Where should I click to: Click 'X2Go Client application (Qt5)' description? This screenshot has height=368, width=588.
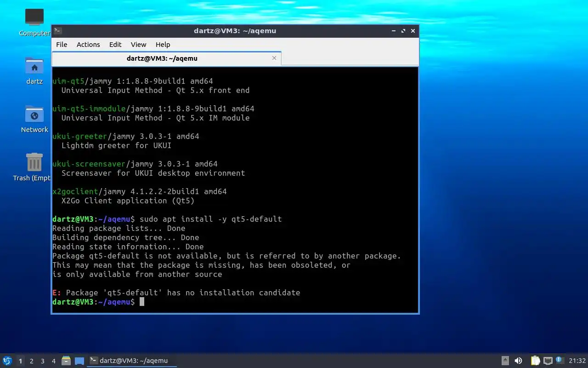[x=128, y=201]
